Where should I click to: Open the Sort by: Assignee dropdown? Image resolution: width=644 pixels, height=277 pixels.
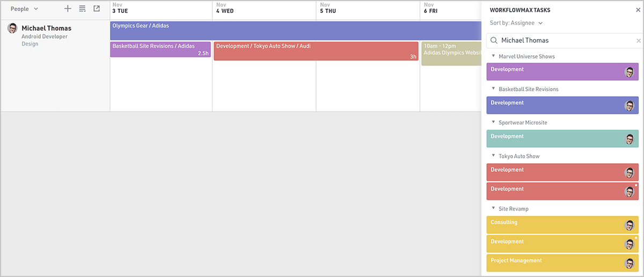pyautogui.click(x=516, y=23)
